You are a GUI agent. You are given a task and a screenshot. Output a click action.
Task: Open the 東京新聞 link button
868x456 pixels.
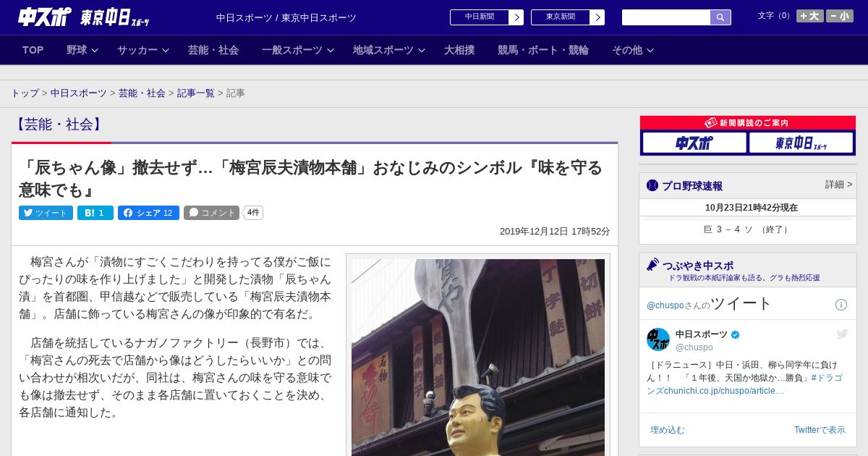point(561,17)
